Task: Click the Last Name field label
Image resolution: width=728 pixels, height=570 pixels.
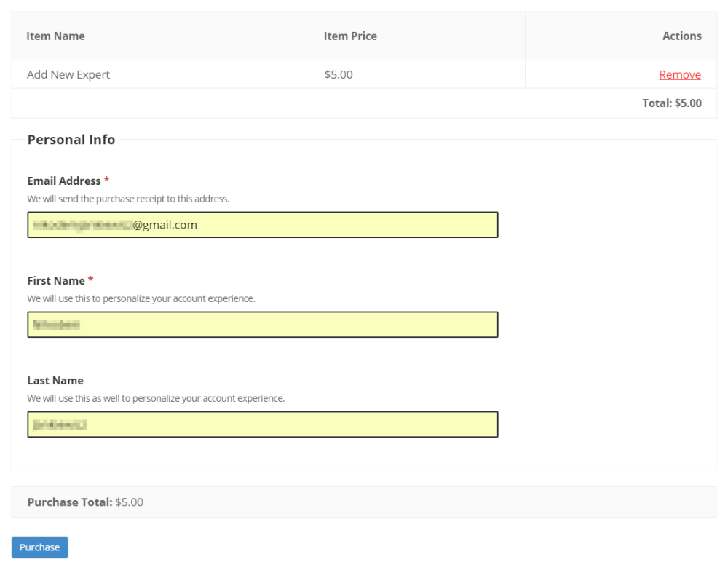Action: (55, 380)
